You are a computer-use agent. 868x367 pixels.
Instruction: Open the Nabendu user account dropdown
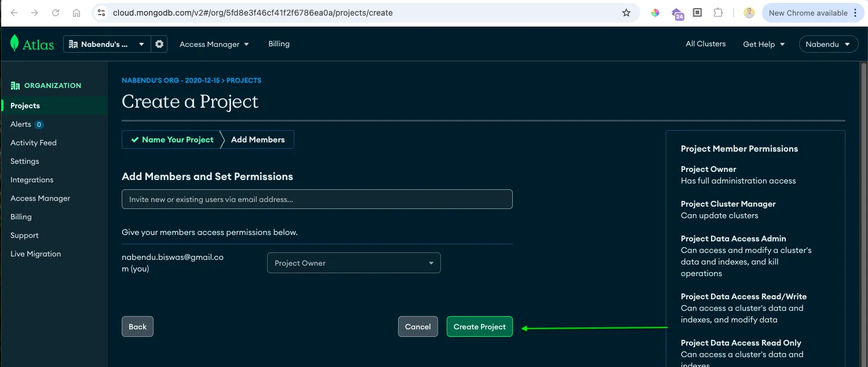click(x=829, y=44)
